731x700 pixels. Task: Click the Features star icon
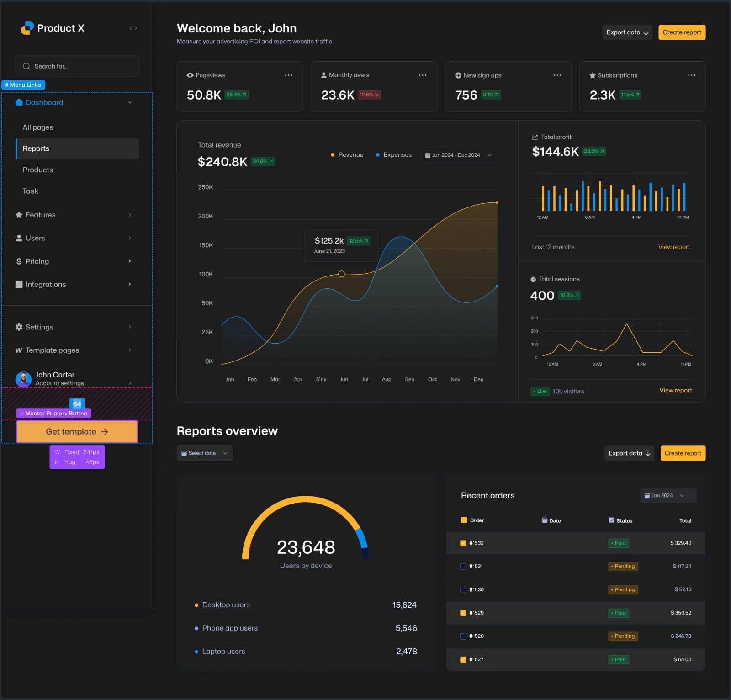pos(19,215)
